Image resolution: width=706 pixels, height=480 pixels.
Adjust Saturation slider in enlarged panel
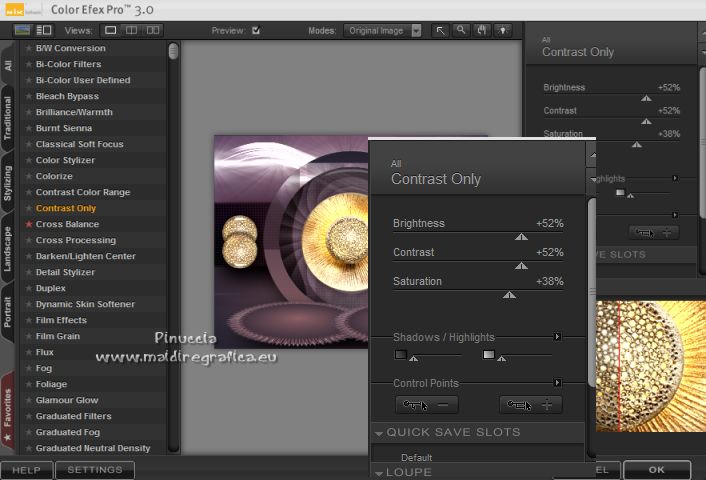pos(509,294)
